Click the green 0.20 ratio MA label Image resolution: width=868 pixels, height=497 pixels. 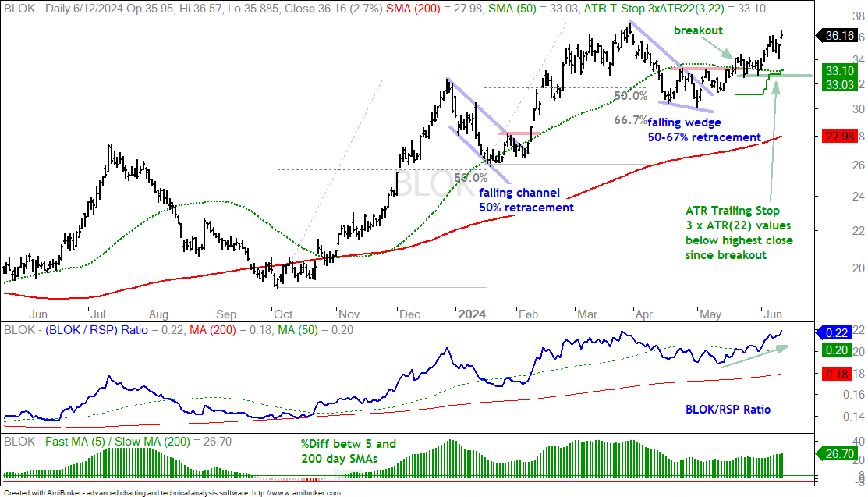tap(836, 350)
